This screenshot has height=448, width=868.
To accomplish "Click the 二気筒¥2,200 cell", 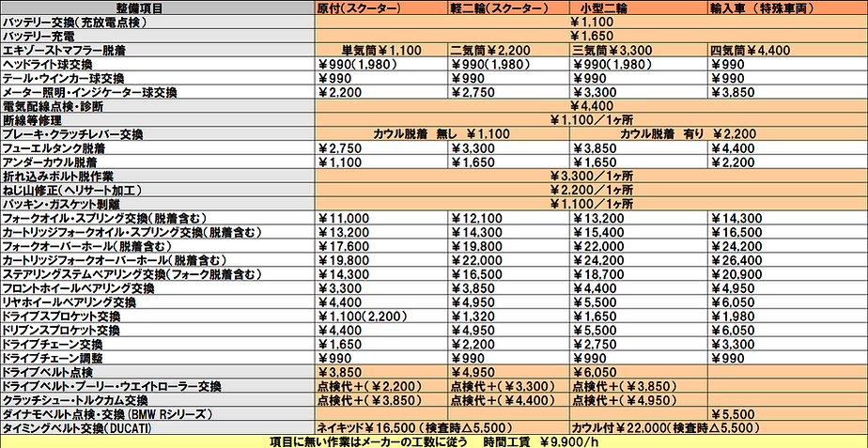I will 509,51.
